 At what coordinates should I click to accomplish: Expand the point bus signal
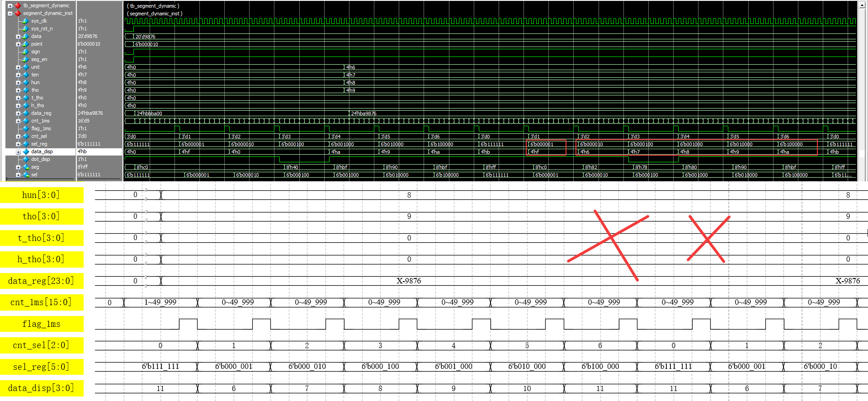(x=18, y=44)
